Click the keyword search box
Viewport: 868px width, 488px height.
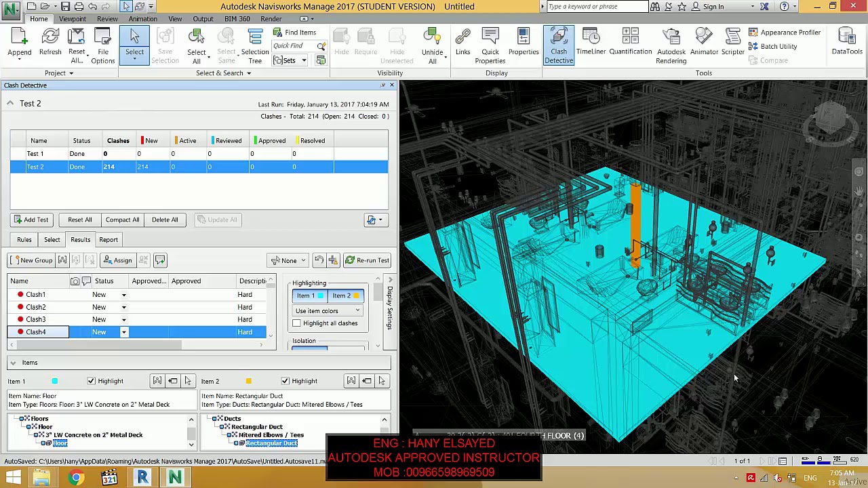(x=597, y=7)
